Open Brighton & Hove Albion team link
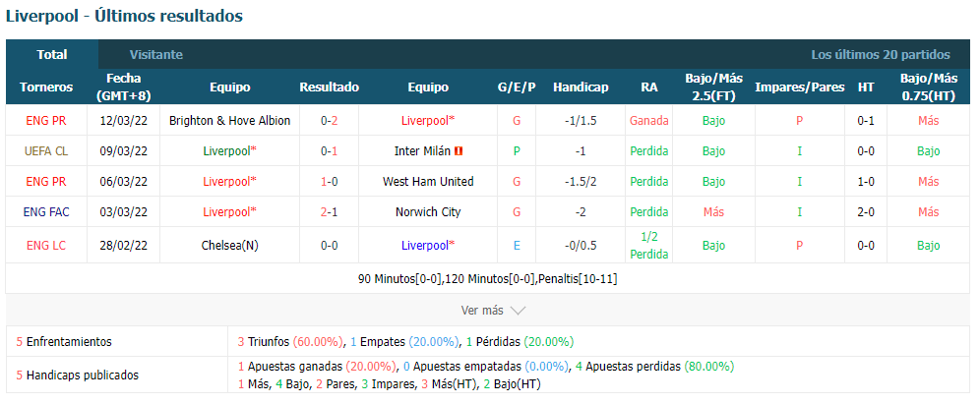The image size is (980, 404). [229, 121]
